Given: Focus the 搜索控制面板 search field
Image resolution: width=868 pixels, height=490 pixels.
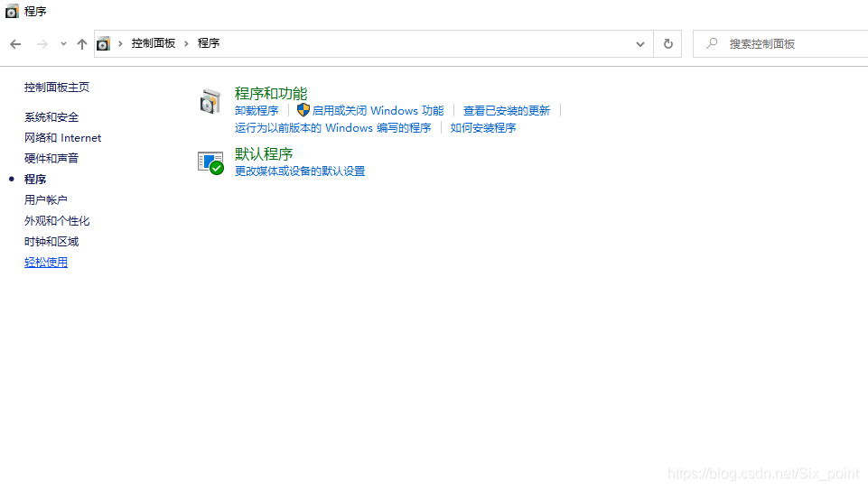Looking at the screenshot, I should coord(780,43).
